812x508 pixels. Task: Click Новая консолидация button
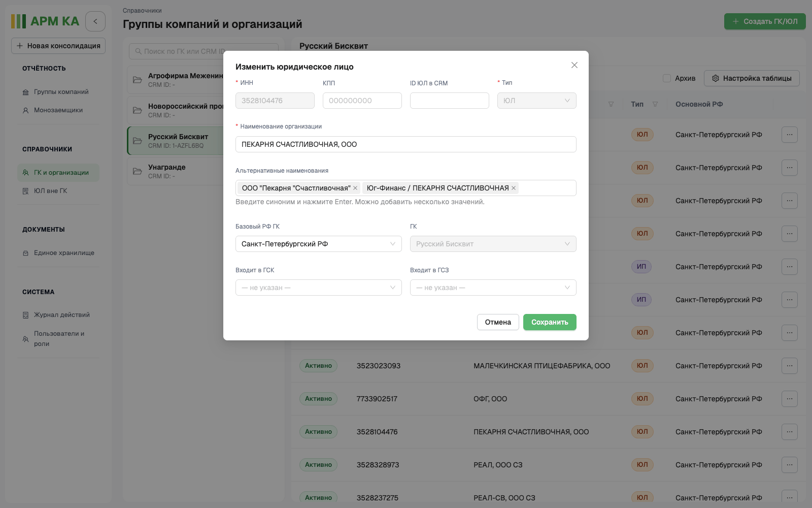58,46
